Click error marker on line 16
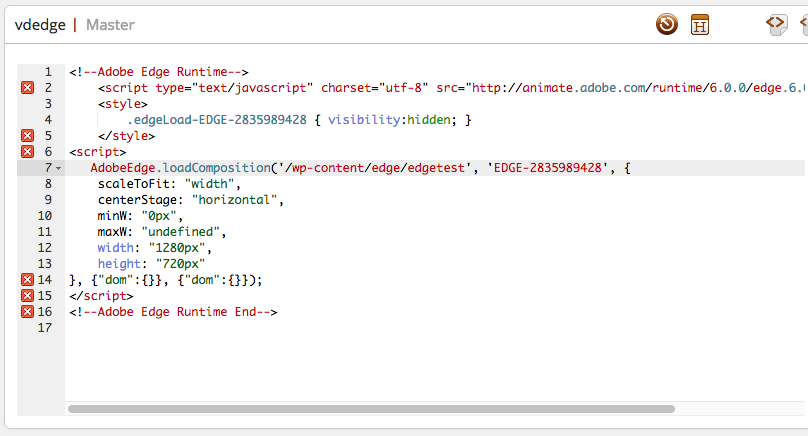This screenshot has height=436, width=808. 27,311
